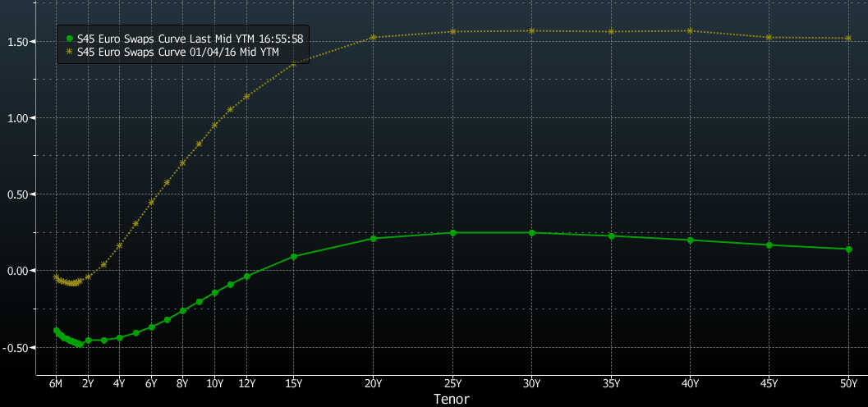Click the 0.50 y-axis value label
The width and height of the screenshot is (868, 407).
[20, 194]
